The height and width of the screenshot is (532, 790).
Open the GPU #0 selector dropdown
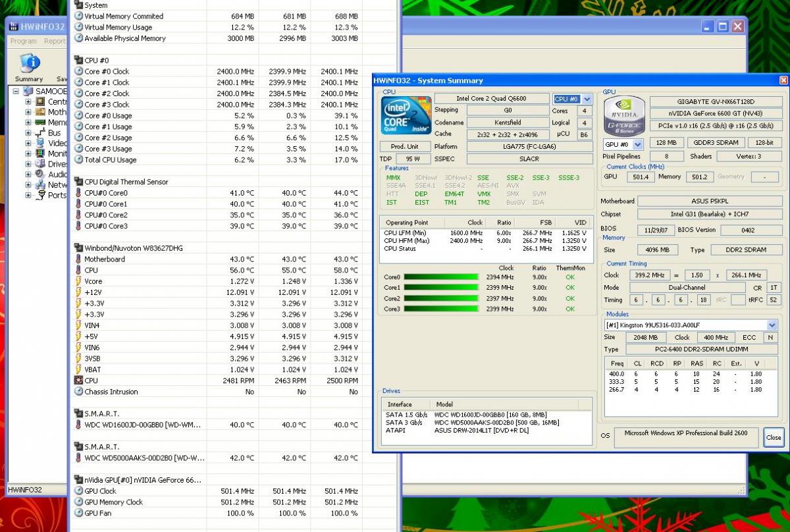tap(638, 144)
